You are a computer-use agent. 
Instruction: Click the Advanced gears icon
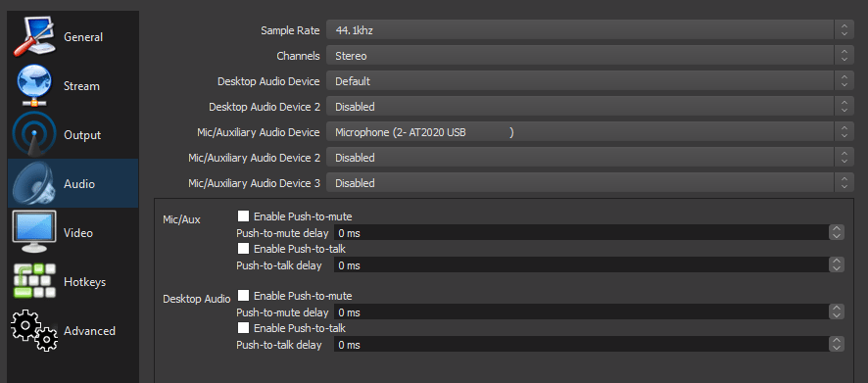pyautogui.click(x=33, y=331)
